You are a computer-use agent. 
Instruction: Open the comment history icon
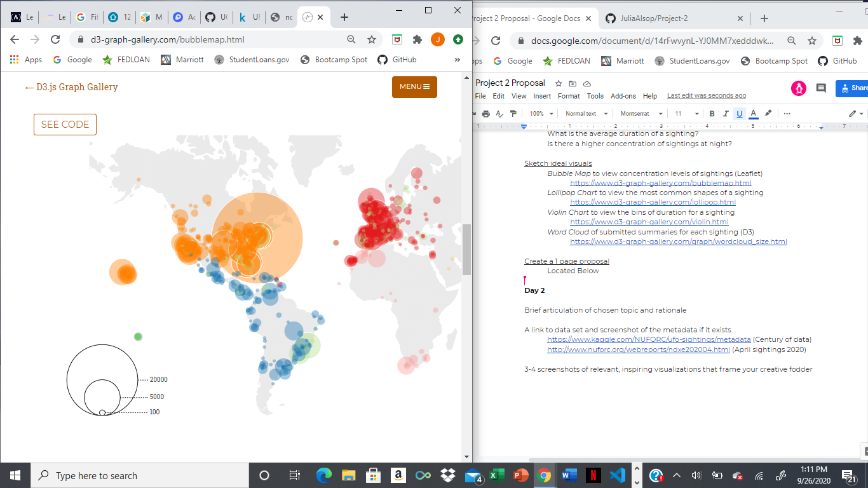pos(821,88)
